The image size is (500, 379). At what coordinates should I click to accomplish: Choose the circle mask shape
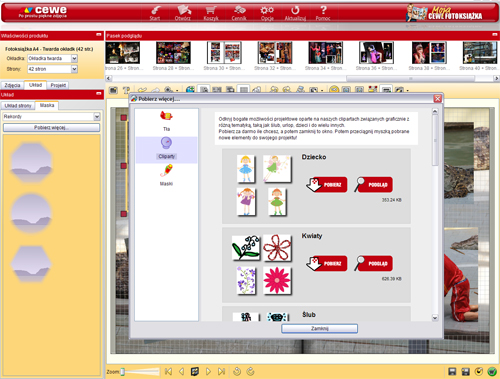coord(31,213)
